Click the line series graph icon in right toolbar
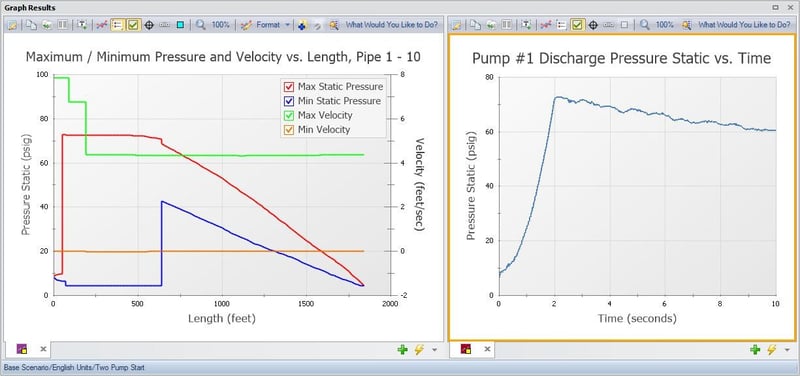Viewport: 800px width, 376px height. [546, 24]
